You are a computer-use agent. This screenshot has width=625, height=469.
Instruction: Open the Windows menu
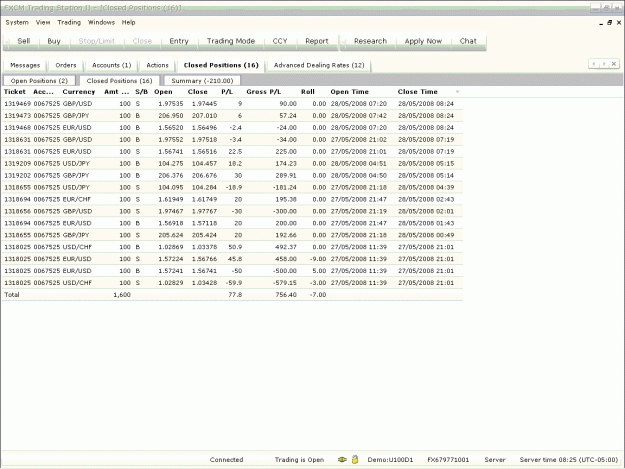101,22
